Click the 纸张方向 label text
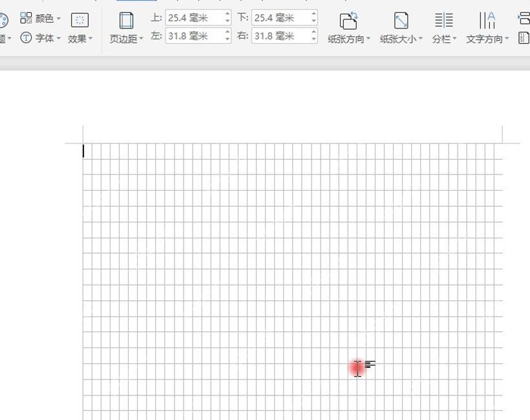 coord(346,39)
